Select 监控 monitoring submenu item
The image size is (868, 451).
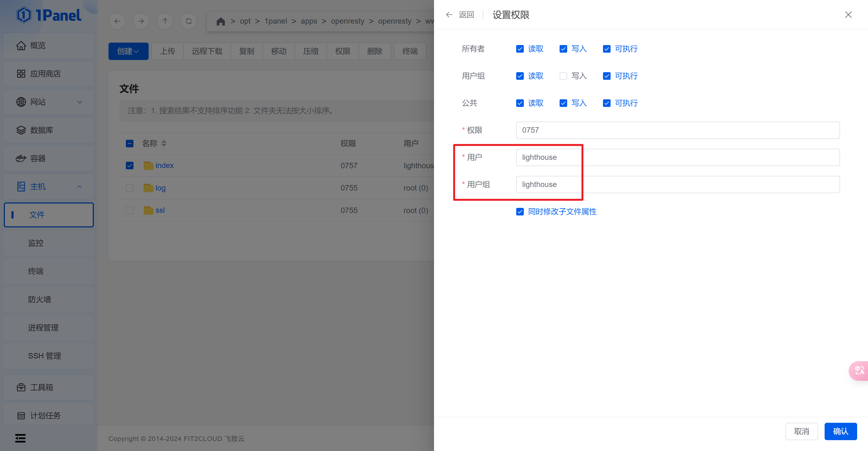pyautogui.click(x=49, y=243)
